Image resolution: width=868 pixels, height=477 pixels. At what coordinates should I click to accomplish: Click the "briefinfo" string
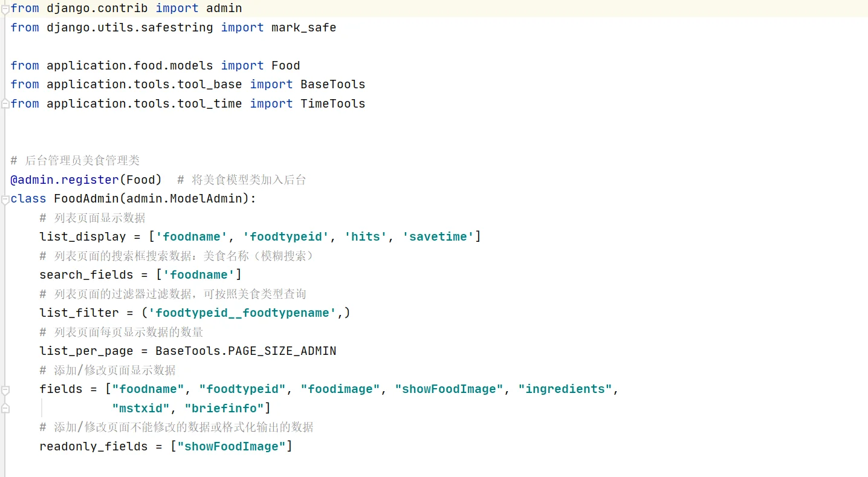tap(224, 408)
